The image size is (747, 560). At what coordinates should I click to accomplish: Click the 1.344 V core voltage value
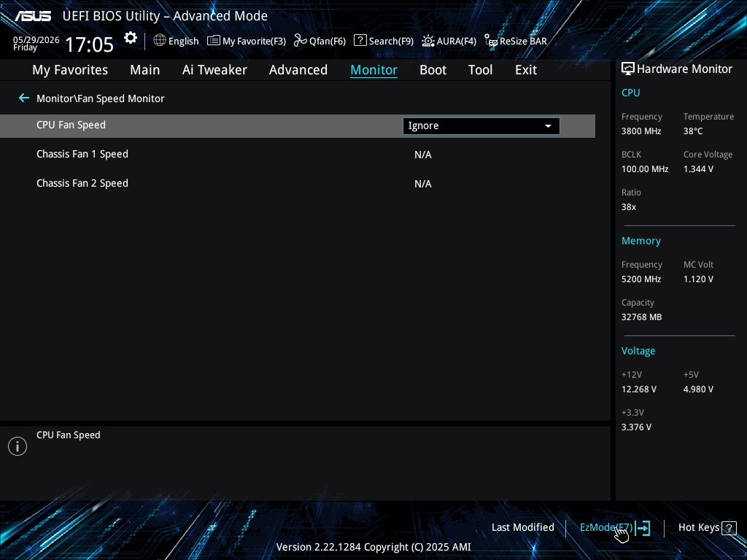(698, 169)
